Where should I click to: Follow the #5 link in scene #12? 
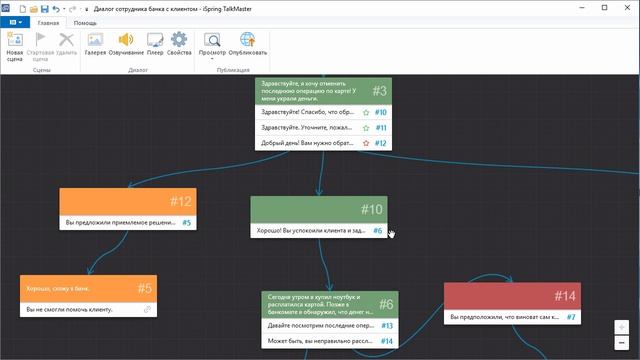pos(187,223)
